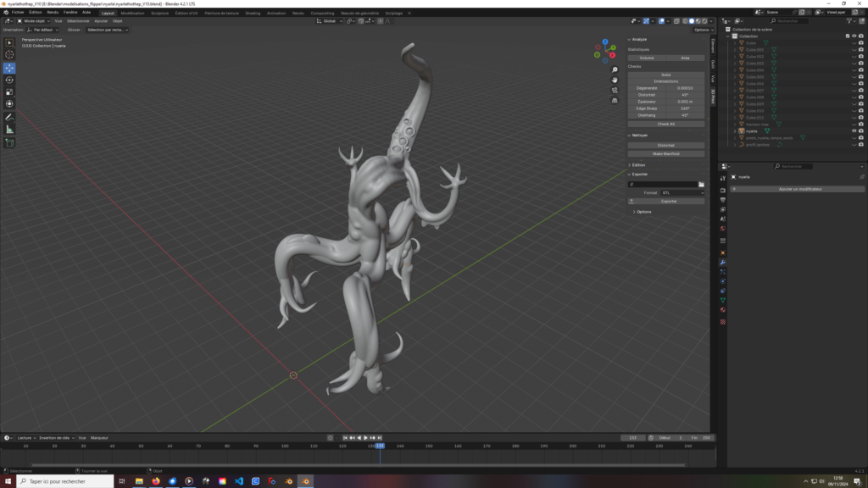Open the Par défaut orientation dropdown
Viewport: 868px width, 488px height.
pyautogui.click(x=42, y=30)
